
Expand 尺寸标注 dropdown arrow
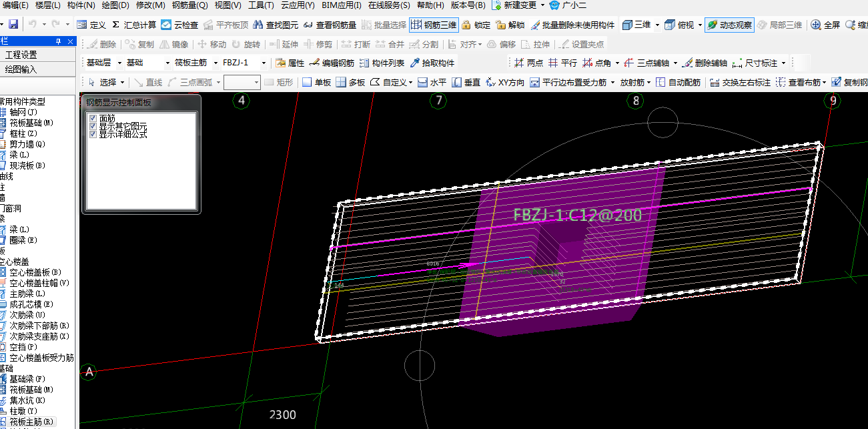point(783,63)
